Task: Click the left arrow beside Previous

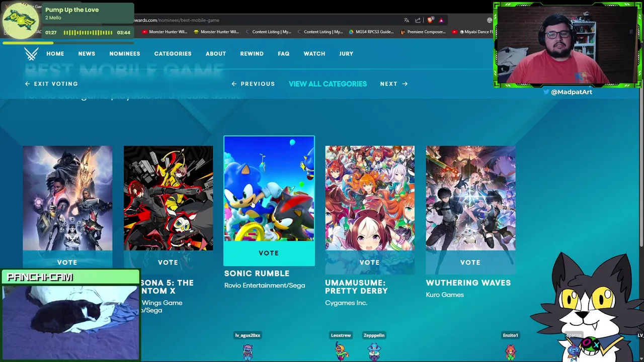Action: [234, 84]
